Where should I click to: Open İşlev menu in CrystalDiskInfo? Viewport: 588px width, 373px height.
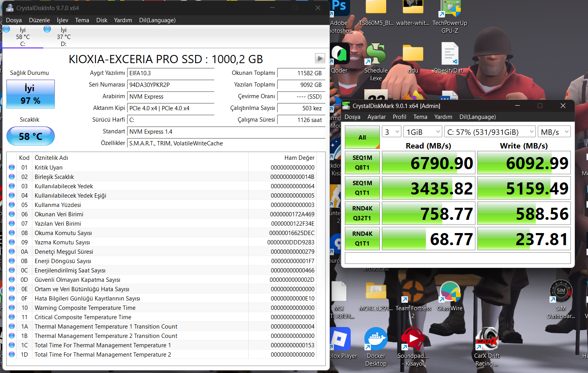click(62, 20)
